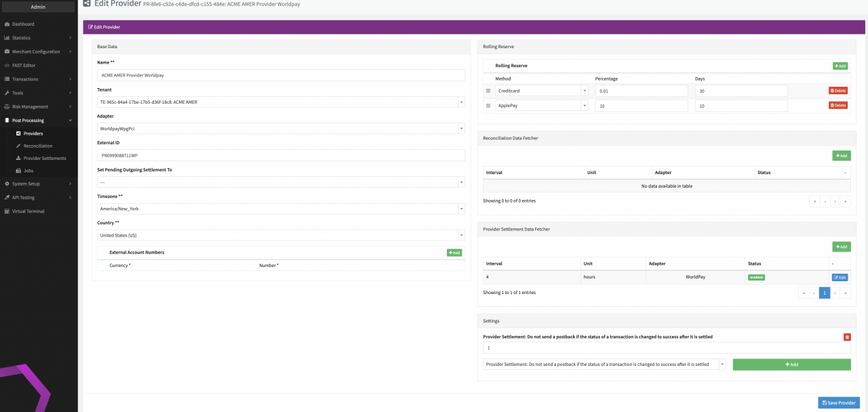868x412 pixels.
Task: Click the share icon beside Edit Provider title
Action: 87,4
